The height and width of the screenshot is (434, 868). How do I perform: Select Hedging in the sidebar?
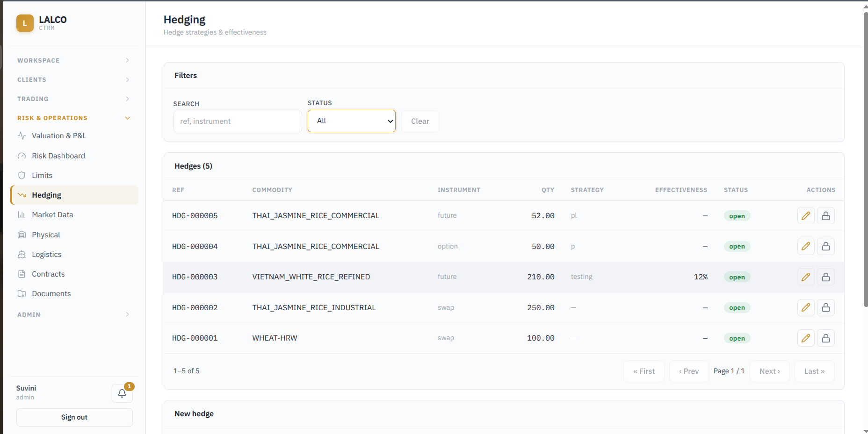tap(74, 195)
